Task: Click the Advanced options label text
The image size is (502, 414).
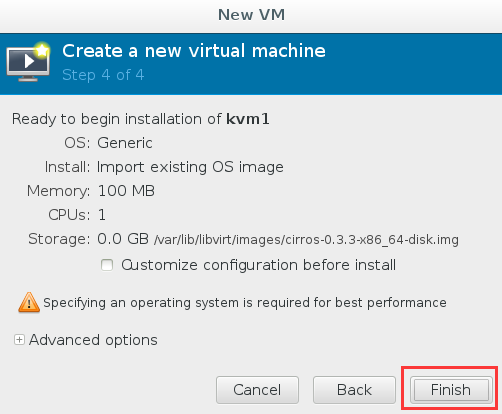Action: (x=93, y=340)
